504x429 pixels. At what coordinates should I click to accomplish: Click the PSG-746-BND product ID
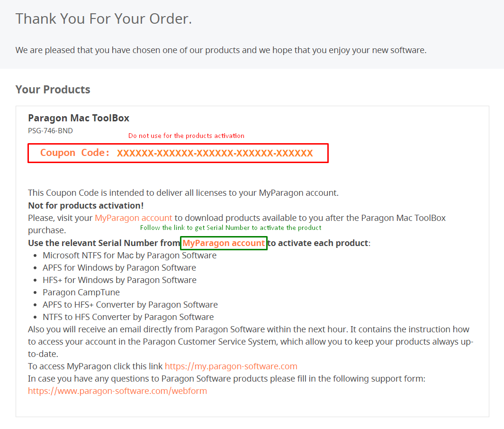coord(51,131)
